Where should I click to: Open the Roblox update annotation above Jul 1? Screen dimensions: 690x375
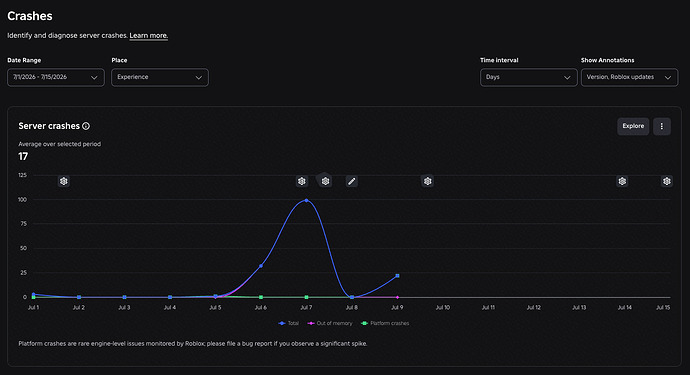[64, 181]
